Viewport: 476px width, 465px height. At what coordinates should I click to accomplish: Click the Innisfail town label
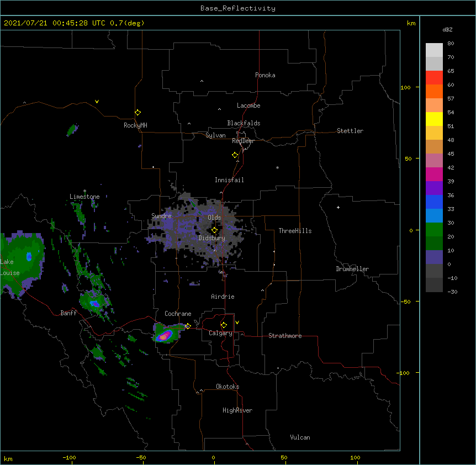tap(229, 180)
